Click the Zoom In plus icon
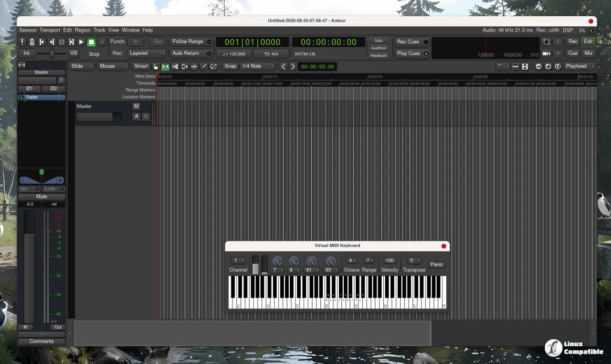The image size is (611, 364). pos(548,67)
